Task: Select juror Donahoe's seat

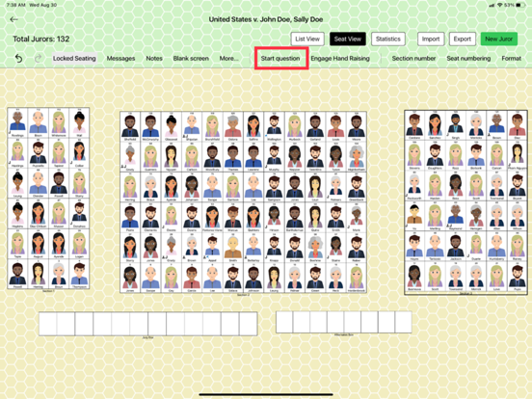Action: click(79, 213)
